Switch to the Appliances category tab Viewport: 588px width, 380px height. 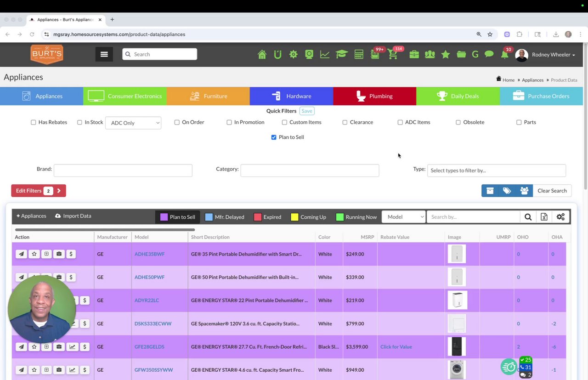(x=42, y=96)
